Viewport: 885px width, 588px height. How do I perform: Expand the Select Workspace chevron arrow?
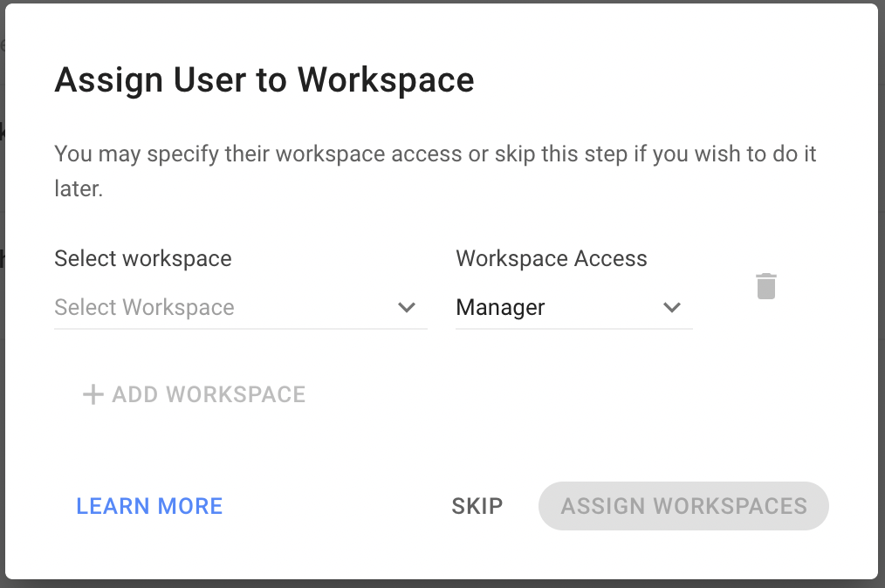click(407, 308)
